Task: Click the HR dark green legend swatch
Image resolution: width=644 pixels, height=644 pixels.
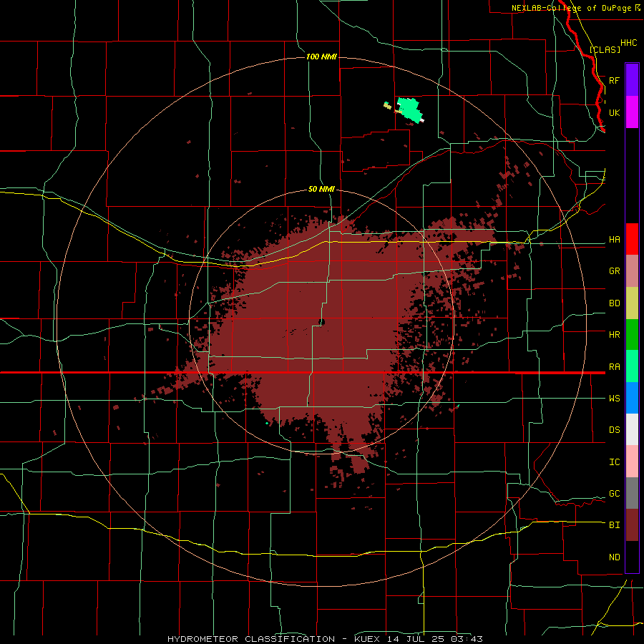Action: 632,335
